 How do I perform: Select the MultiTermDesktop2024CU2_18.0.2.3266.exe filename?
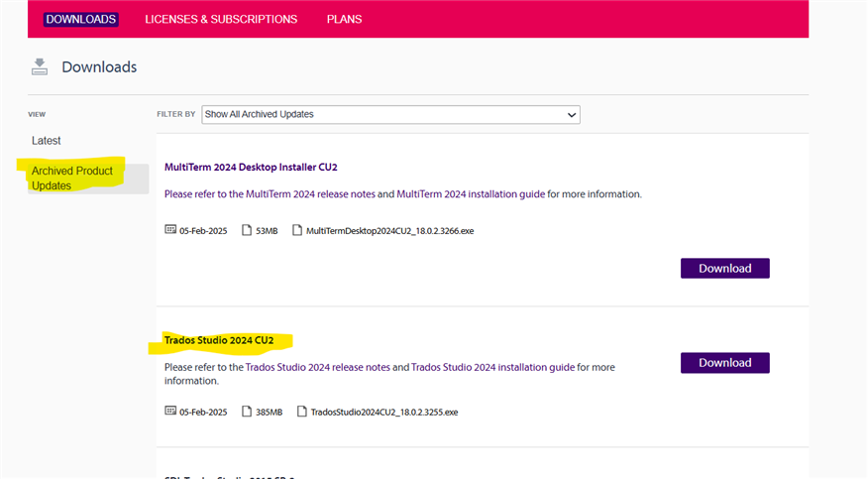tap(389, 231)
